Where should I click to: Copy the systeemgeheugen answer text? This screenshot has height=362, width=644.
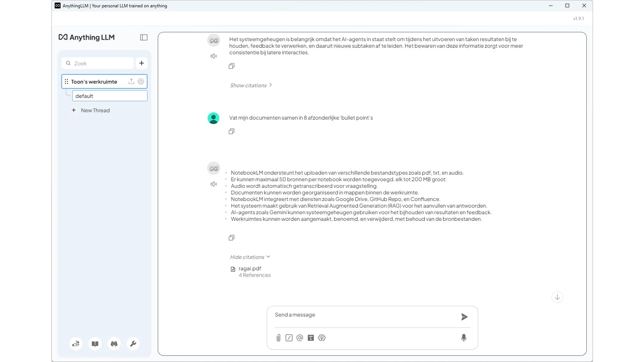click(232, 66)
